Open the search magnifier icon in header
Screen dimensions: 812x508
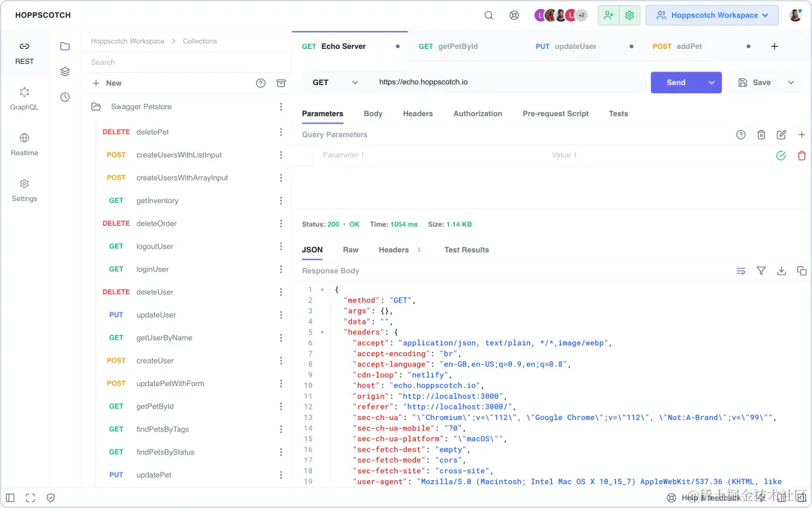pyautogui.click(x=489, y=15)
